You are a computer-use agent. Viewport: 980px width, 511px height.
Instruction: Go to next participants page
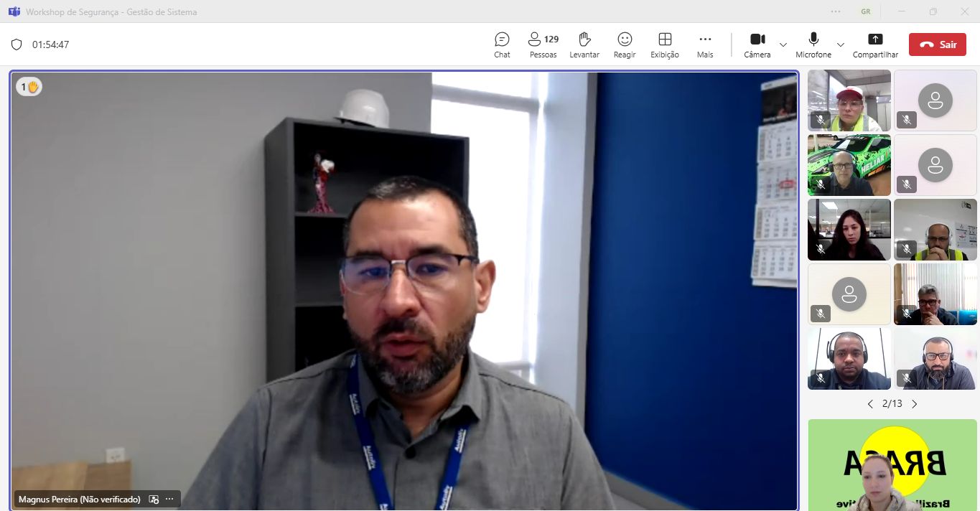pos(915,404)
